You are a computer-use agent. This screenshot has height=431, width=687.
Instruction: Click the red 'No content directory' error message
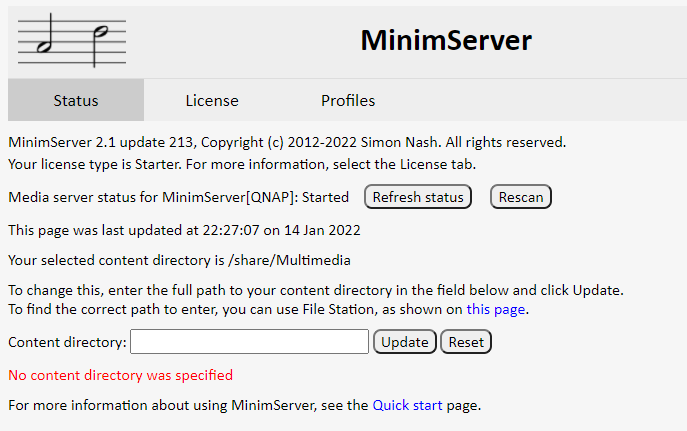point(120,375)
